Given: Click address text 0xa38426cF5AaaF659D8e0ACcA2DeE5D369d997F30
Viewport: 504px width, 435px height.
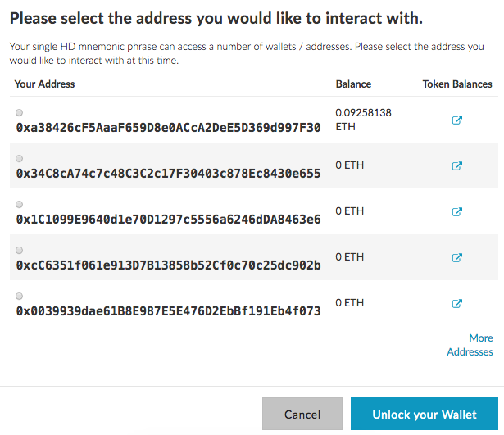Looking at the screenshot, I should pyautogui.click(x=169, y=128).
